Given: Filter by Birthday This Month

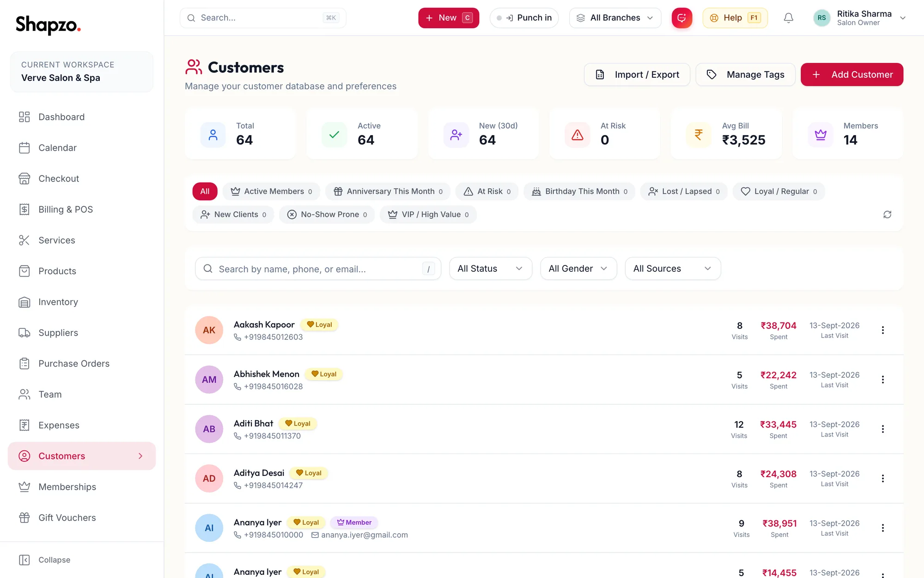Looking at the screenshot, I should (579, 191).
